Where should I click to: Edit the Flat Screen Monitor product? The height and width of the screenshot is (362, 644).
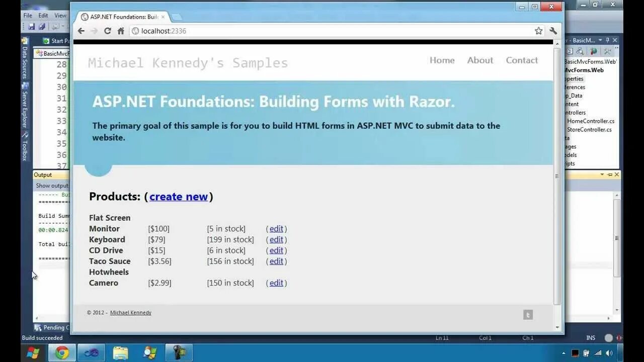coord(276,229)
